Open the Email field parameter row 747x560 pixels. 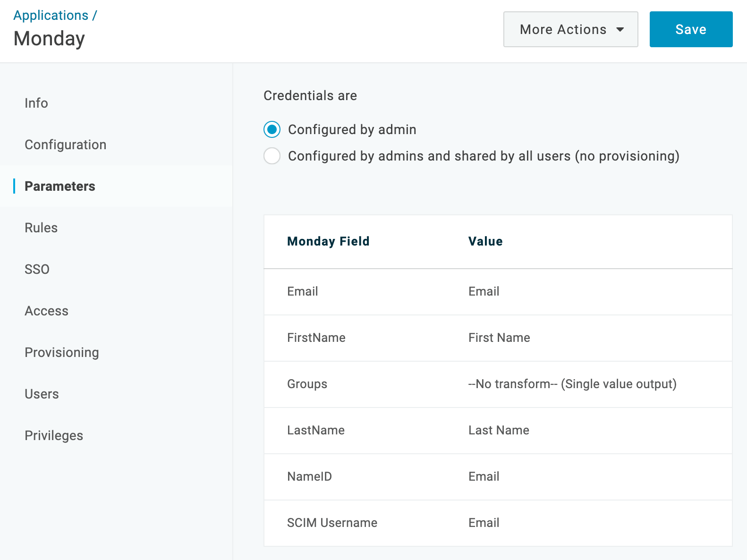(x=498, y=292)
